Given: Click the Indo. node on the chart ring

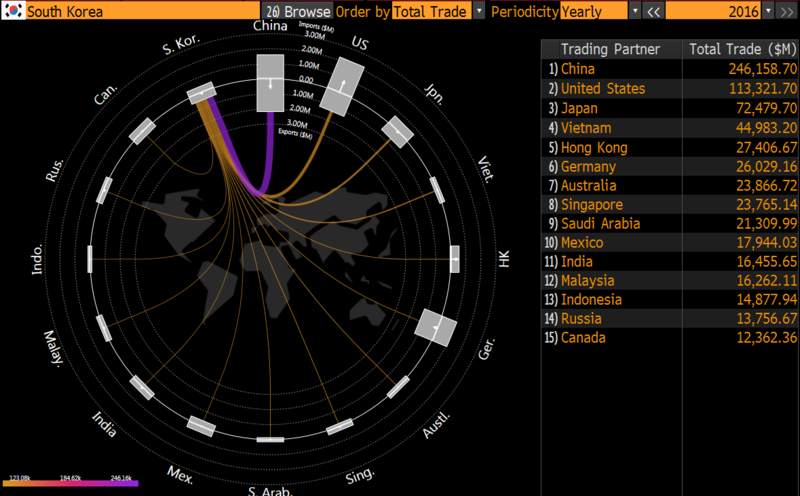Looking at the screenshot, I should (x=90, y=259).
